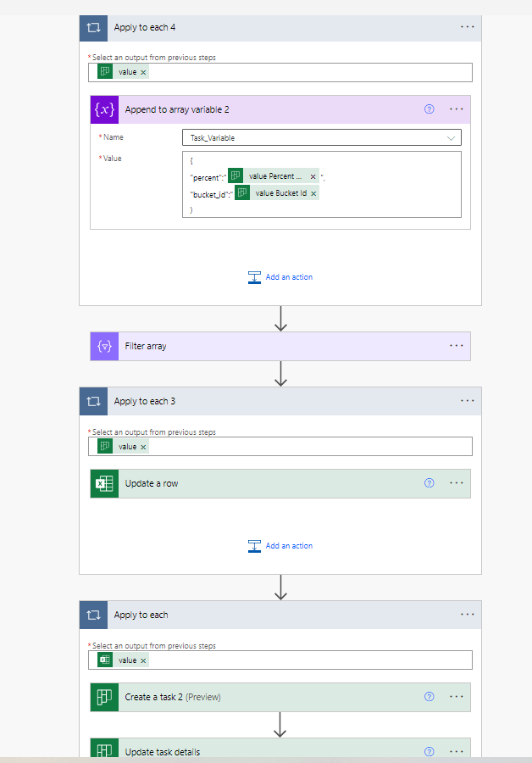The height and width of the screenshot is (763, 532).
Task: Open the Update task details ellipsis menu
Action: pyautogui.click(x=457, y=751)
